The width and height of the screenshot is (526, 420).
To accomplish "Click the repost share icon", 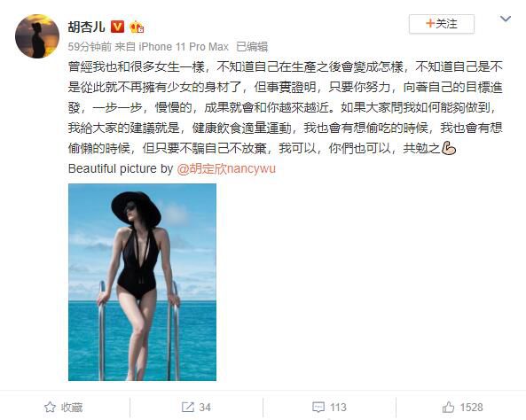I will [x=187, y=408].
